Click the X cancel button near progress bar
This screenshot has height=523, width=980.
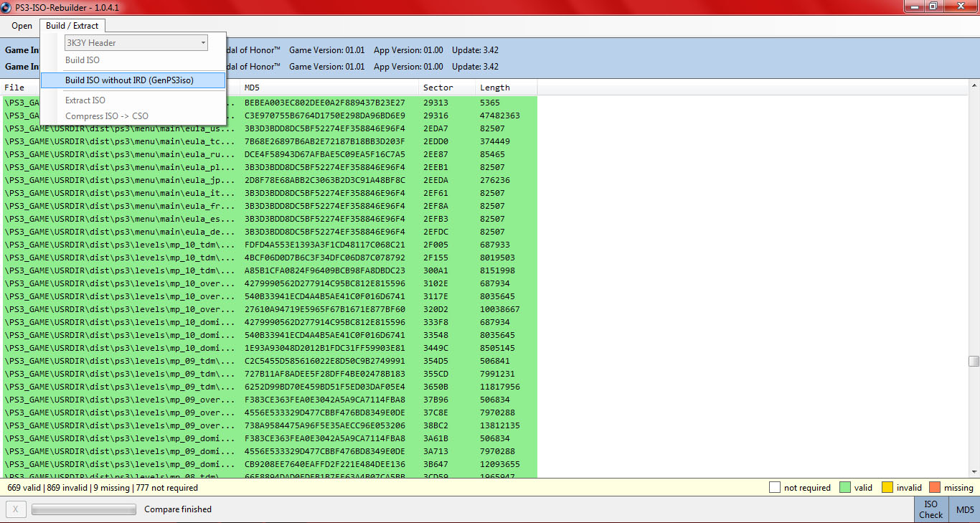(x=15, y=509)
